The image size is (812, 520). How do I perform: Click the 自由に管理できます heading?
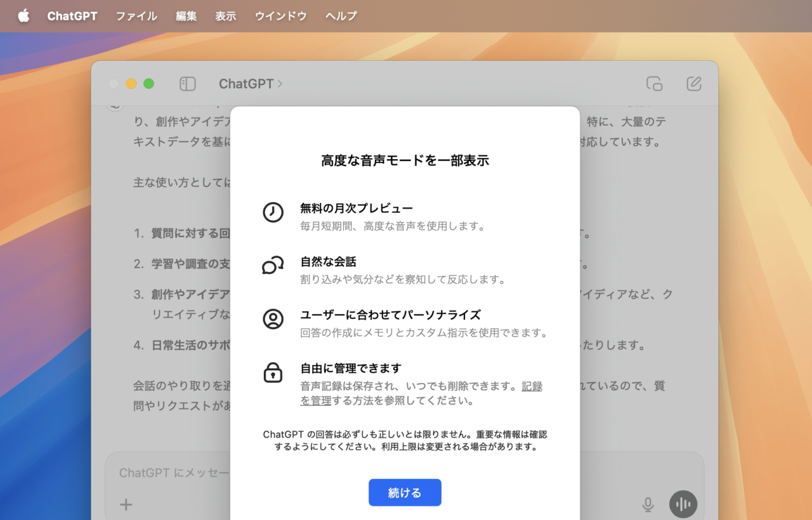pyautogui.click(x=351, y=368)
